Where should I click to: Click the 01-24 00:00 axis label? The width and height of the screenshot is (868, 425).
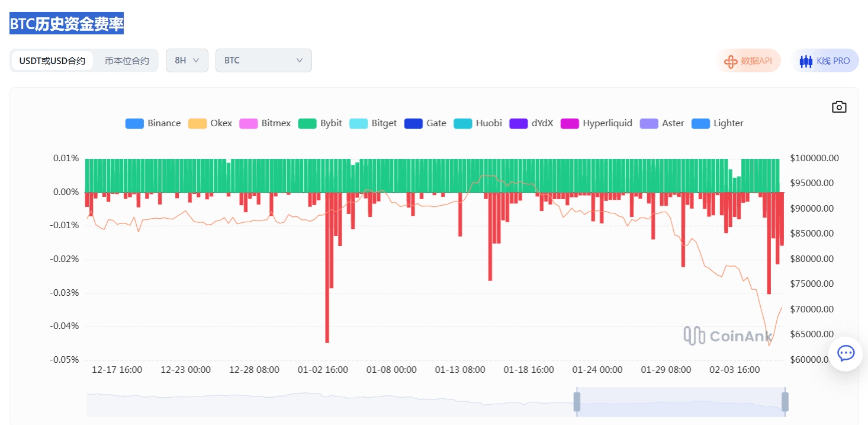coord(597,370)
